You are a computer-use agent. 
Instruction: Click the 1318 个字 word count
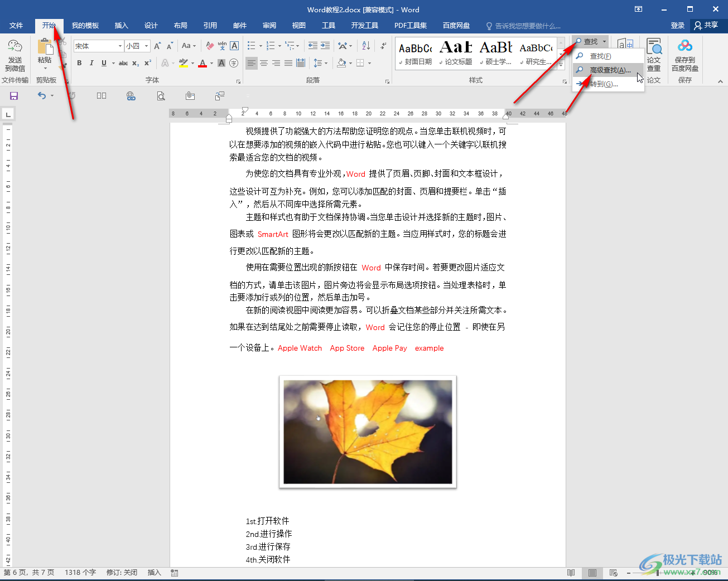coord(80,573)
